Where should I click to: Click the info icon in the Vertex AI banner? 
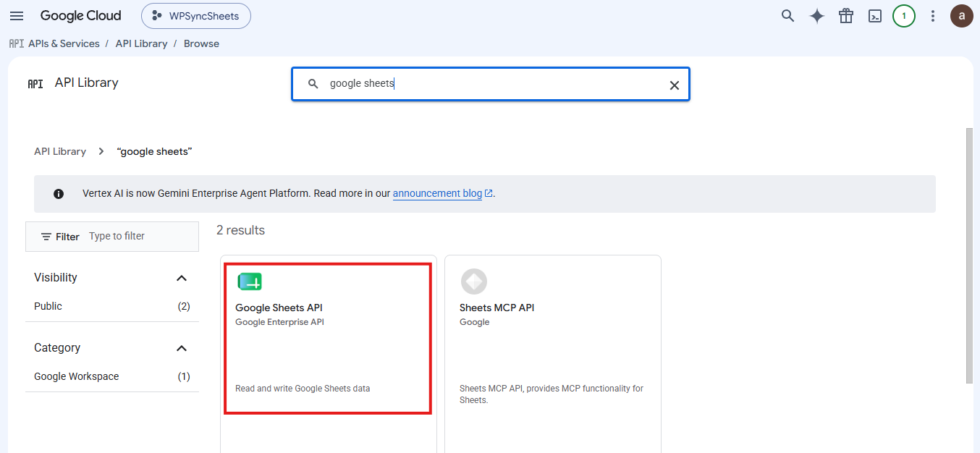(x=59, y=194)
